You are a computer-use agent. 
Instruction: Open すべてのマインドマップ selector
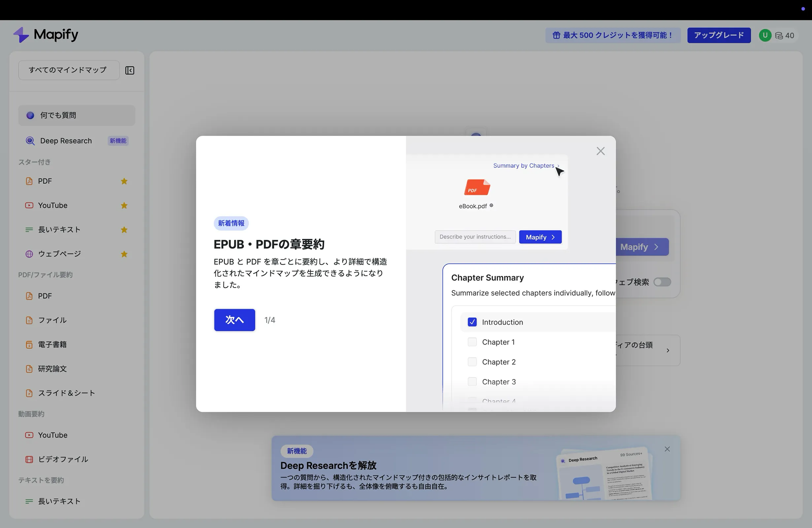coord(69,70)
